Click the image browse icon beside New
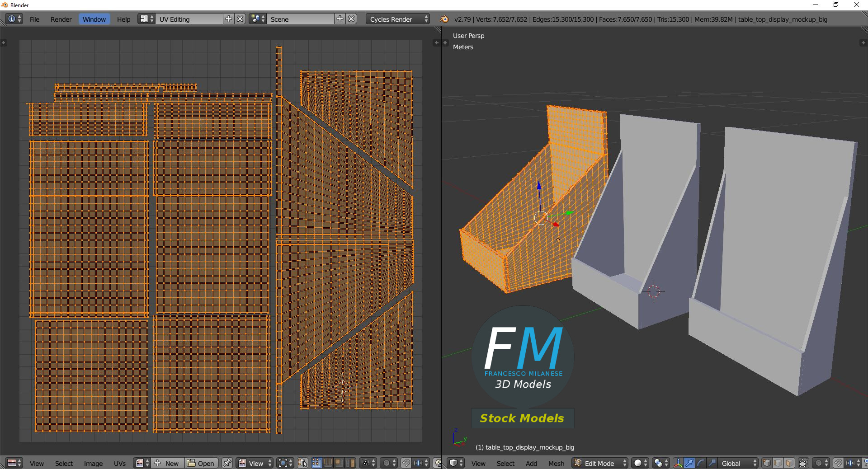The image size is (868, 469). (x=142, y=463)
